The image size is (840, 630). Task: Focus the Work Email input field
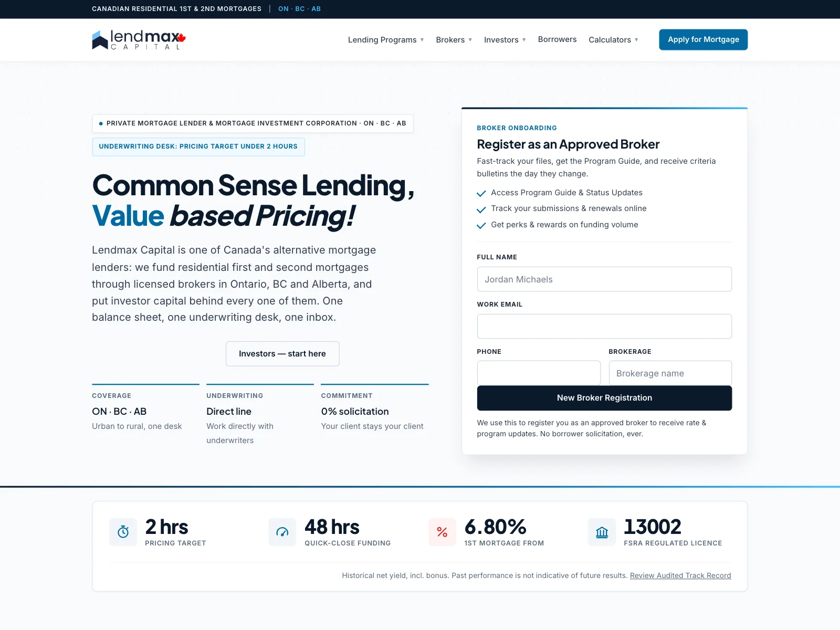pos(604,327)
